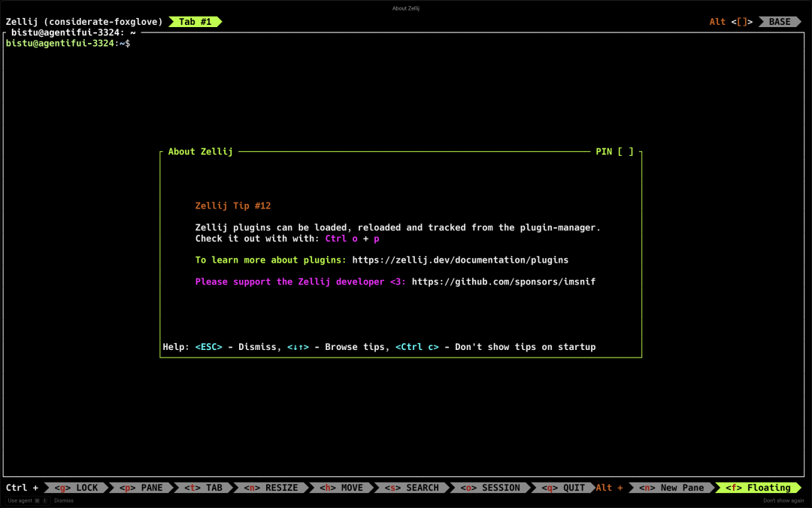
Task: Click the About Zellij pane title
Action: [x=201, y=151]
